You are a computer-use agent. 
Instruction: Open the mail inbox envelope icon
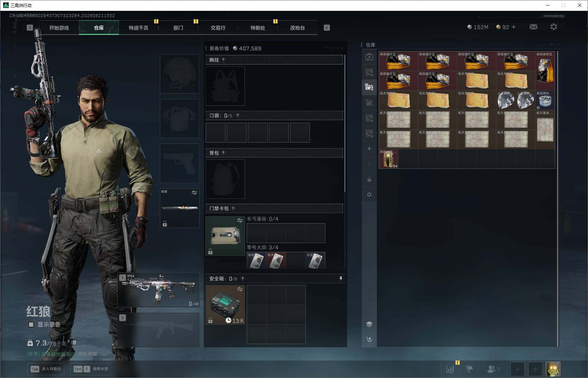(x=533, y=27)
